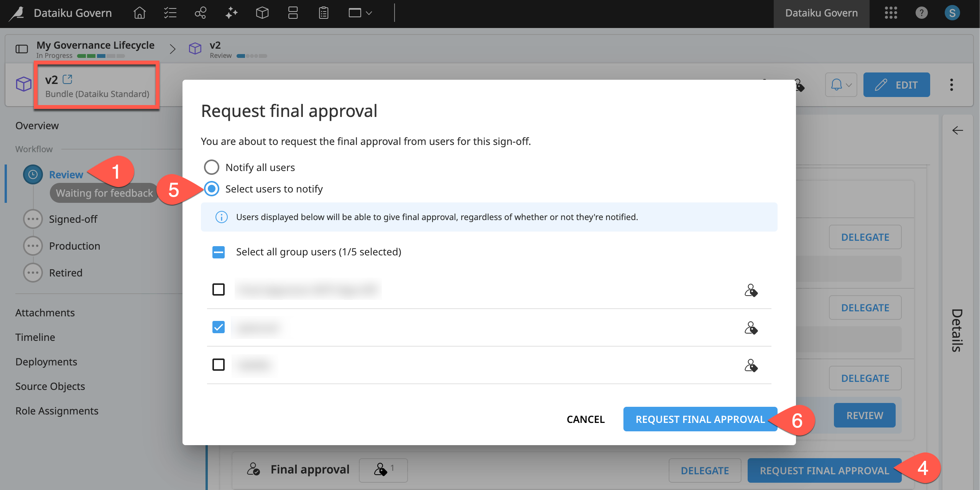Viewport: 980px width, 490px height.
Task: Click the clipboard icon in the navigation bar
Action: tap(323, 13)
